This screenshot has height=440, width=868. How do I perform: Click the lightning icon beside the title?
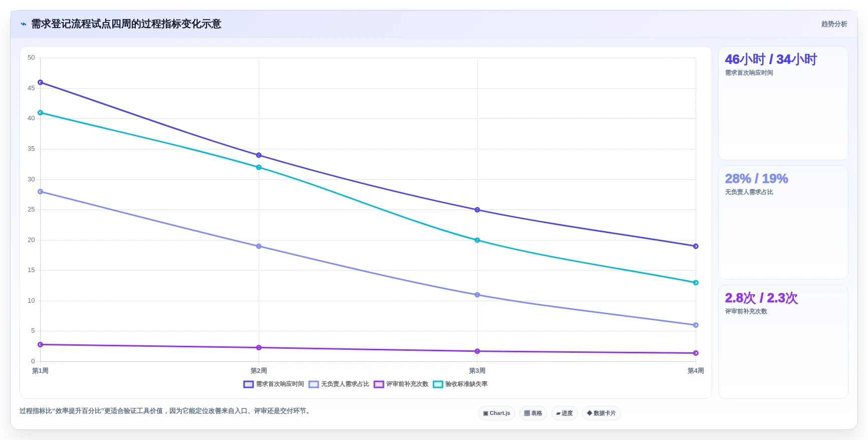[x=24, y=24]
